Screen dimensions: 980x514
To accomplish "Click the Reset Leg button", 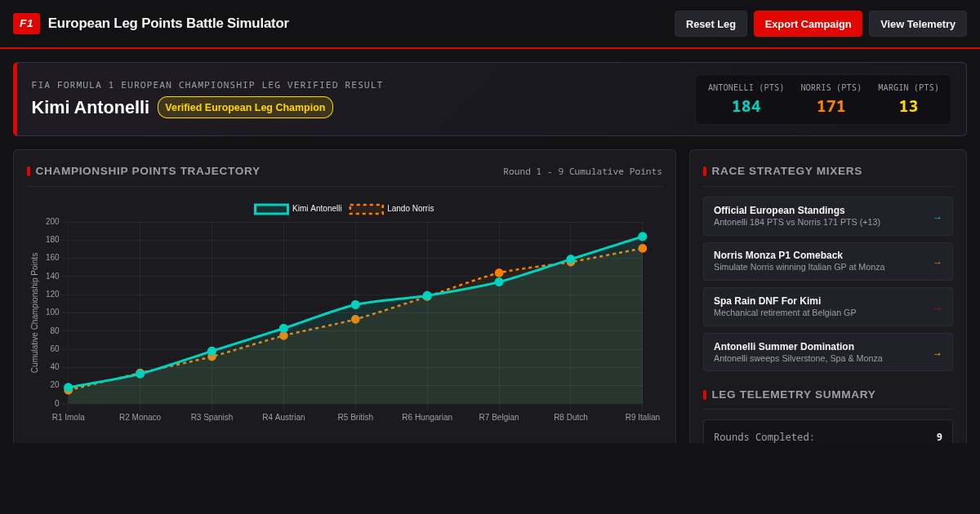I will pyautogui.click(x=710, y=24).
